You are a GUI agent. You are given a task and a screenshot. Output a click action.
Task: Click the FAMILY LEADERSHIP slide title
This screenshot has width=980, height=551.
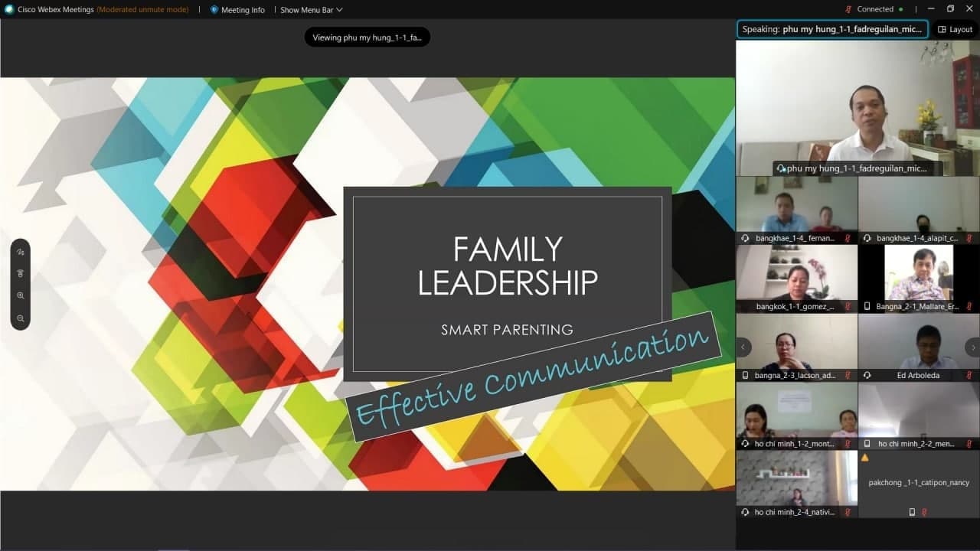[x=507, y=266]
